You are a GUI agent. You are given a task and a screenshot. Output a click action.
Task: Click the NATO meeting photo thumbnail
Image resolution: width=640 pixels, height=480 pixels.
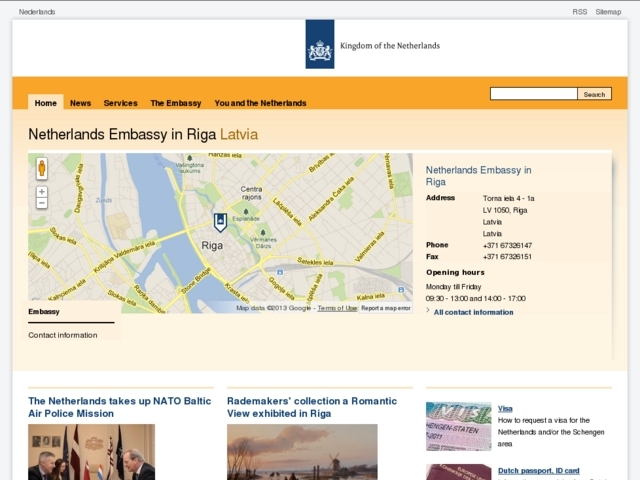pyautogui.click(x=91, y=452)
